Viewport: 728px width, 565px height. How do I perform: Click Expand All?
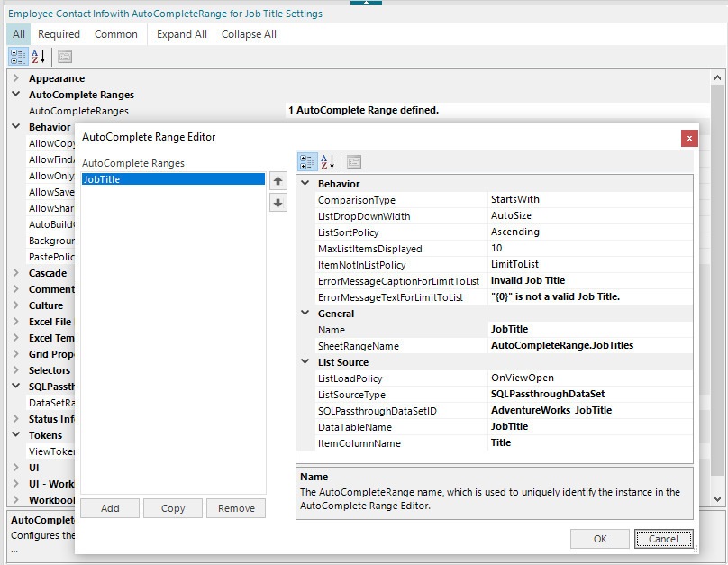coord(181,34)
